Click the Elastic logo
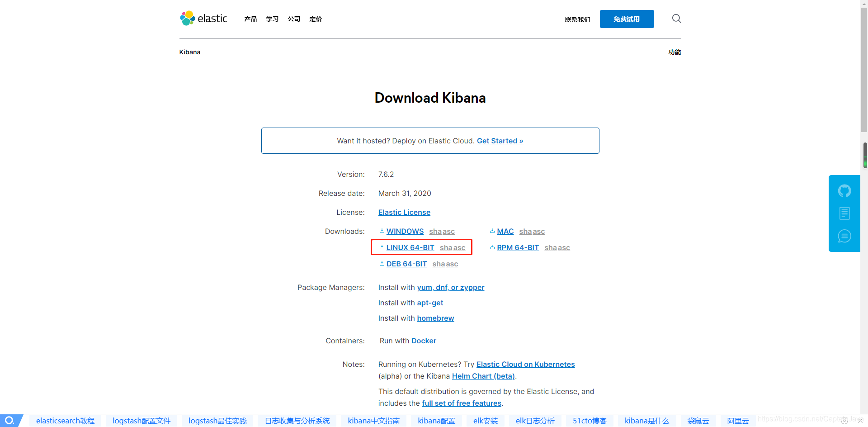Viewport: 868px width, 427px height. pos(203,19)
